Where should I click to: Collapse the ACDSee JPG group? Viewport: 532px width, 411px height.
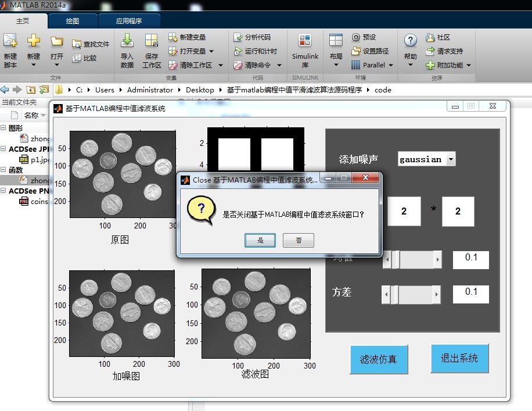3,149
